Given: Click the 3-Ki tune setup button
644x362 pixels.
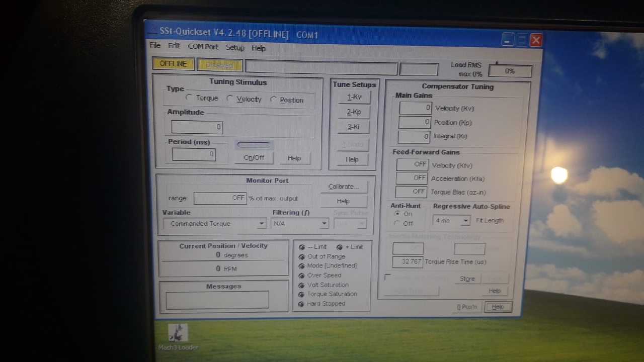Looking at the screenshot, I should click(353, 127).
